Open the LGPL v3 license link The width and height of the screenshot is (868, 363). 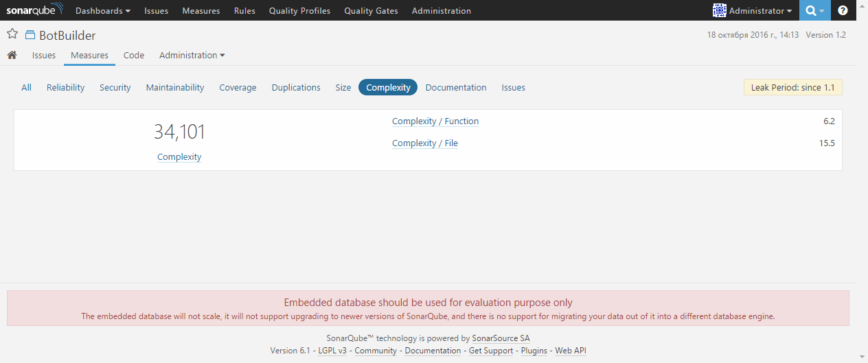332,351
